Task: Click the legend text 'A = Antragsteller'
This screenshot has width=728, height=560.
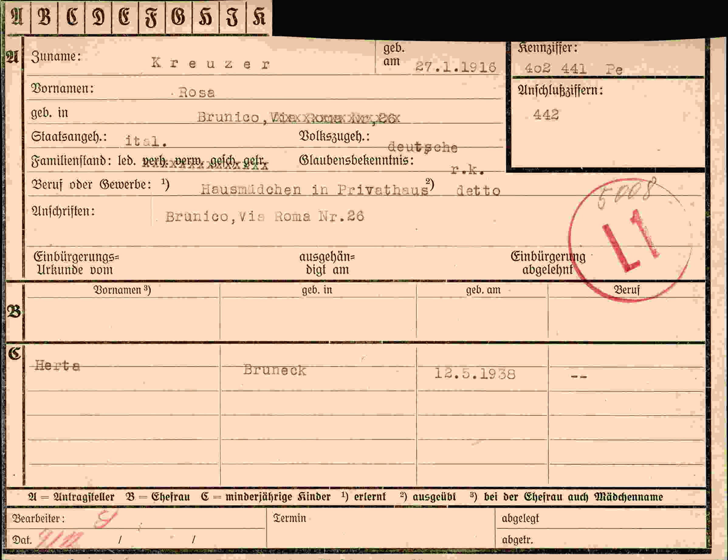Action: click(71, 497)
